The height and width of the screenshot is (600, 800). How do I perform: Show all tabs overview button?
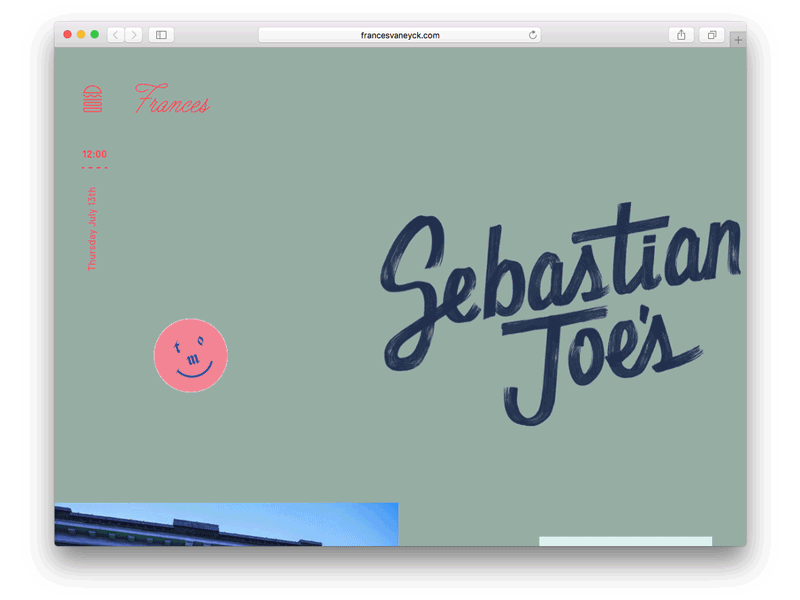712,35
